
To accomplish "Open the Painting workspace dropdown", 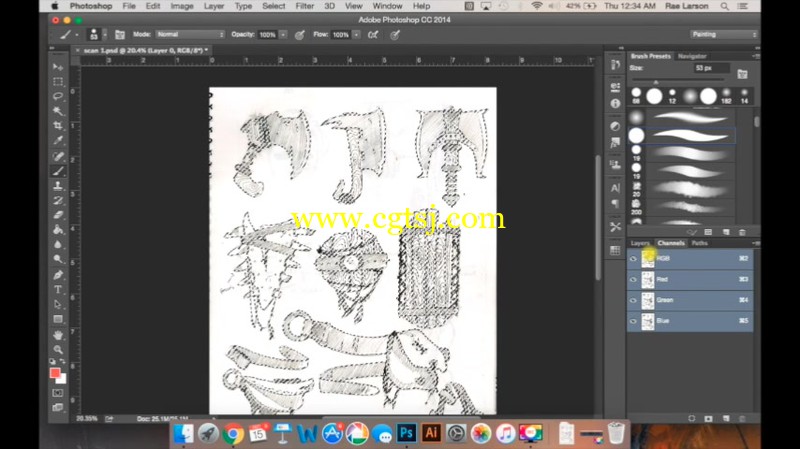I will 724,34.
